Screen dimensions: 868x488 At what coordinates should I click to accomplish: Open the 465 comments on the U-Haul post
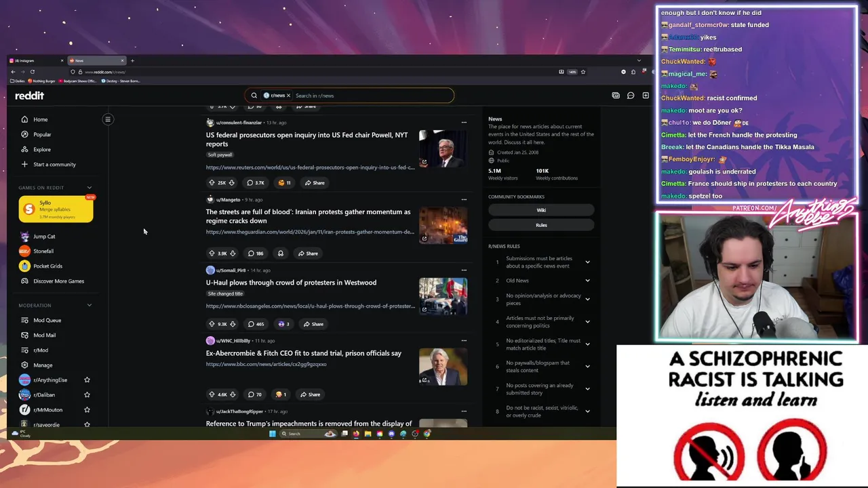click(256, 324)
